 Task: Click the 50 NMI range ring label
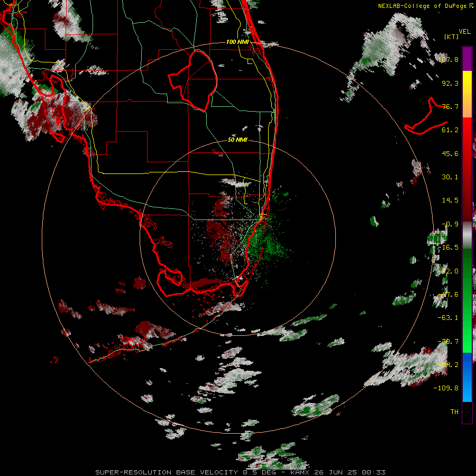tap(237, 140)
